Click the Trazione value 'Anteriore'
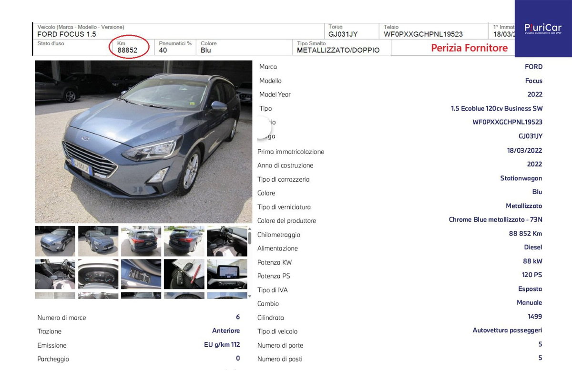Viewport: 572px width, 392px height. click(226, 330)
